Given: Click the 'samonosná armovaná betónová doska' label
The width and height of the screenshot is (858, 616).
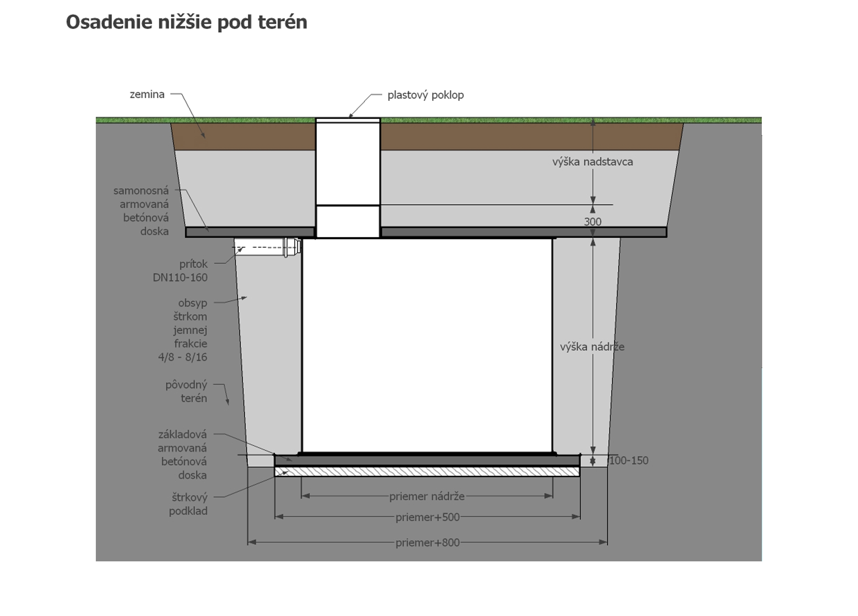Looking at the screenshot, I should click(141, 211).
